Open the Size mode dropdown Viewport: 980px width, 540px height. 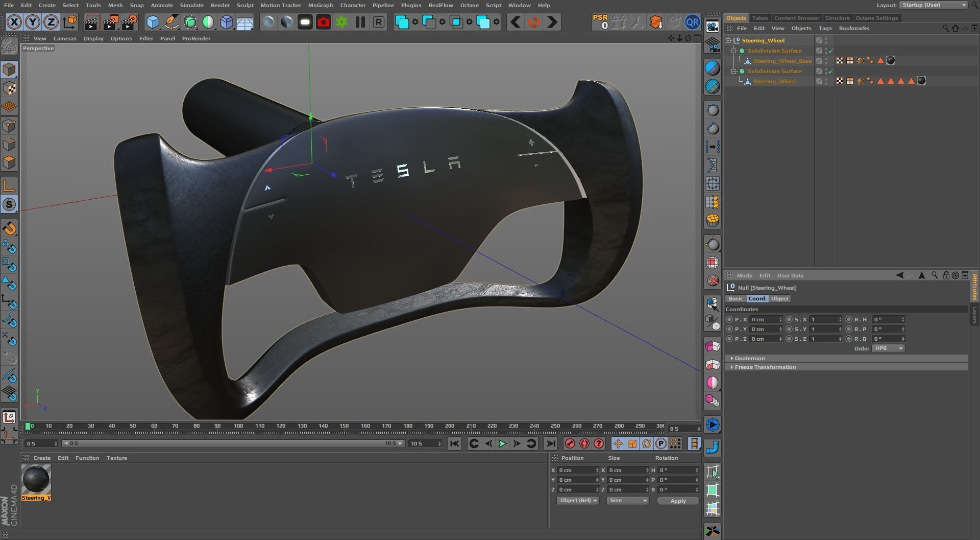coord(628,501)
